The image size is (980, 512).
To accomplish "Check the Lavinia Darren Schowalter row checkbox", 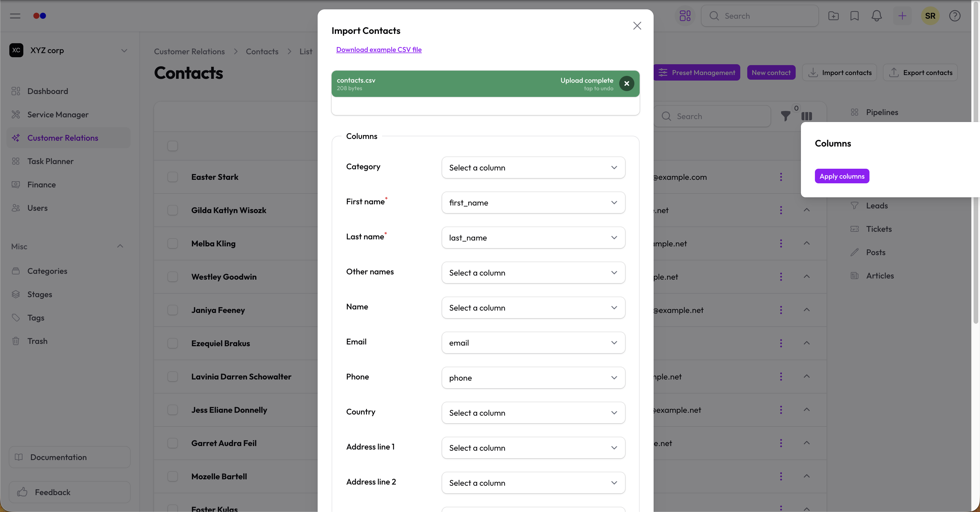I will tap(172, 377).
